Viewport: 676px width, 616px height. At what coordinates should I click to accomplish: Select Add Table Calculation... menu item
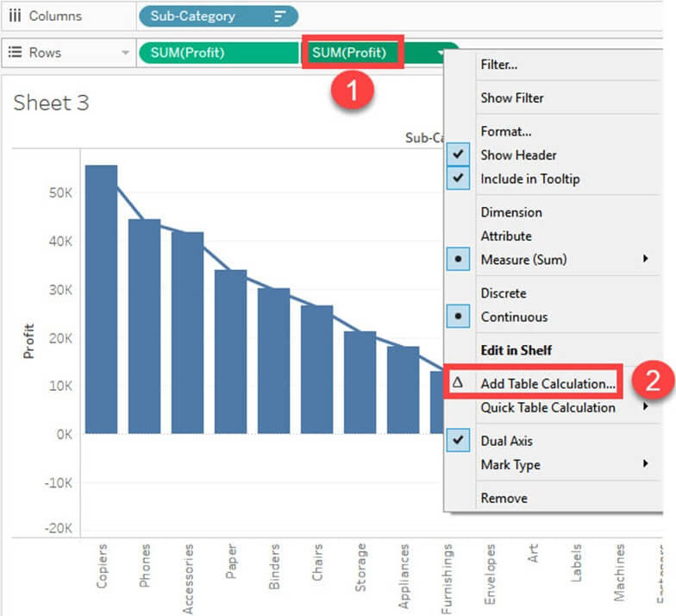tap(548, 383)
